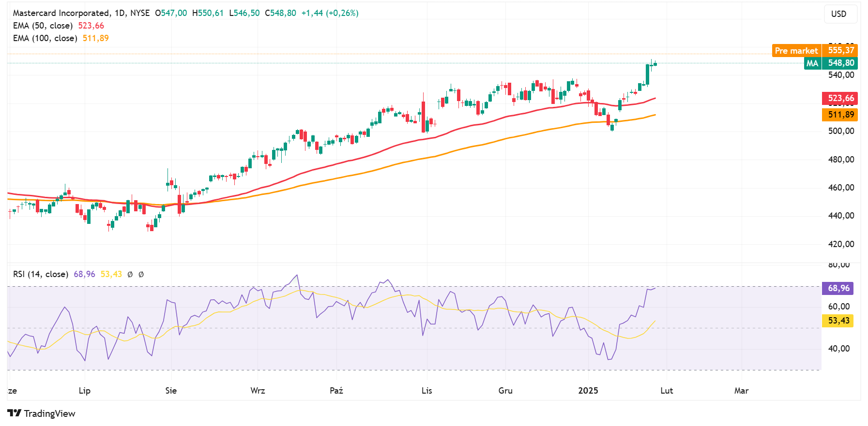Select the Mastercard Incorporated symbol title

pos(61,13)
